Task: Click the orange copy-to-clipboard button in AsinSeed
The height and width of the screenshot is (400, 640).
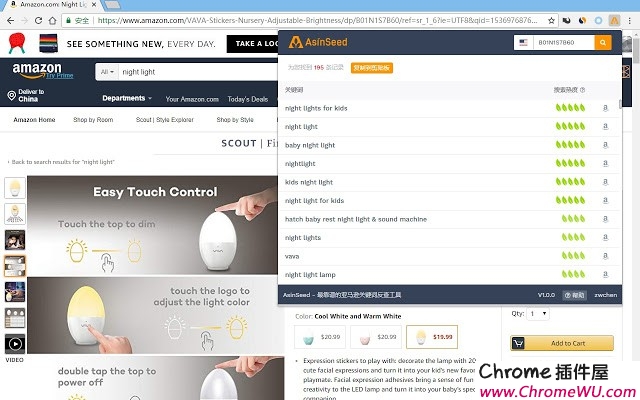Action: [x=371, y=68]
